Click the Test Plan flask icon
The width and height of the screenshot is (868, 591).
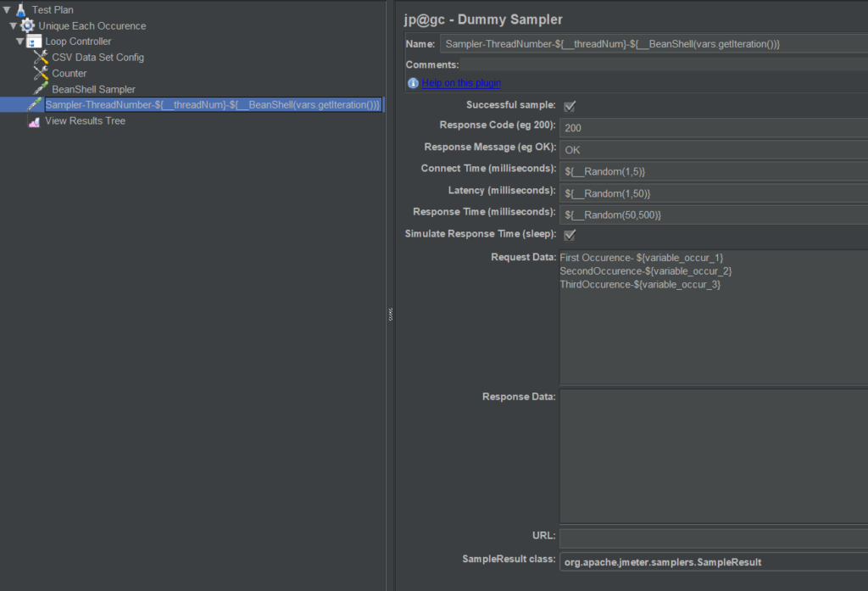coord(21,10)
